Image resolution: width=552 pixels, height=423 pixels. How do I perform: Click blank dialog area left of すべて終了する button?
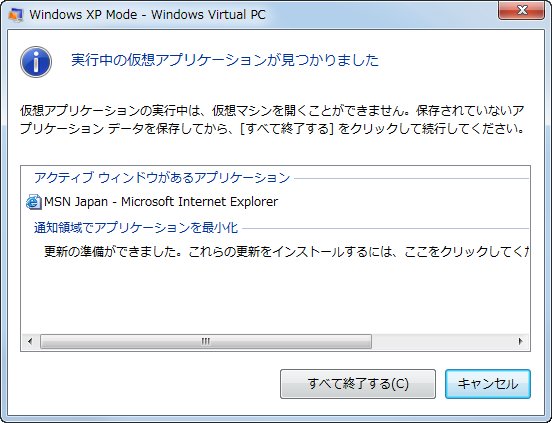tap(148, 384)
